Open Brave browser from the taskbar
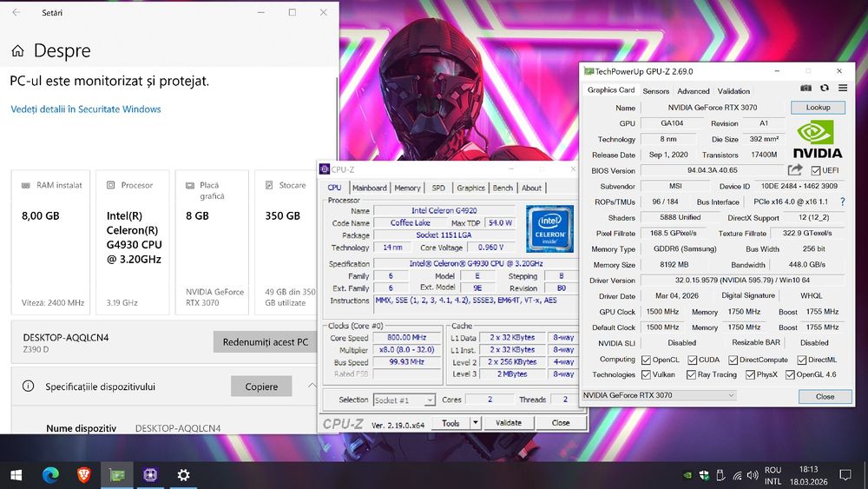 click(x=83, y=475)
